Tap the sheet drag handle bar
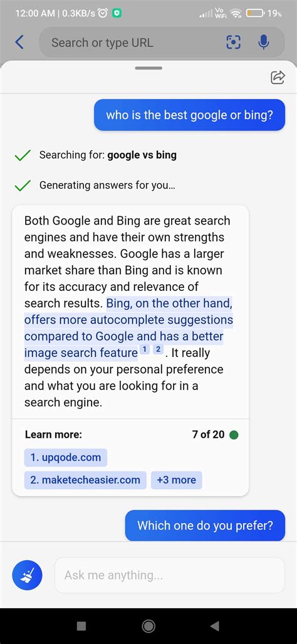This screenshot has height=644, width=297. (x=148, y=68)
